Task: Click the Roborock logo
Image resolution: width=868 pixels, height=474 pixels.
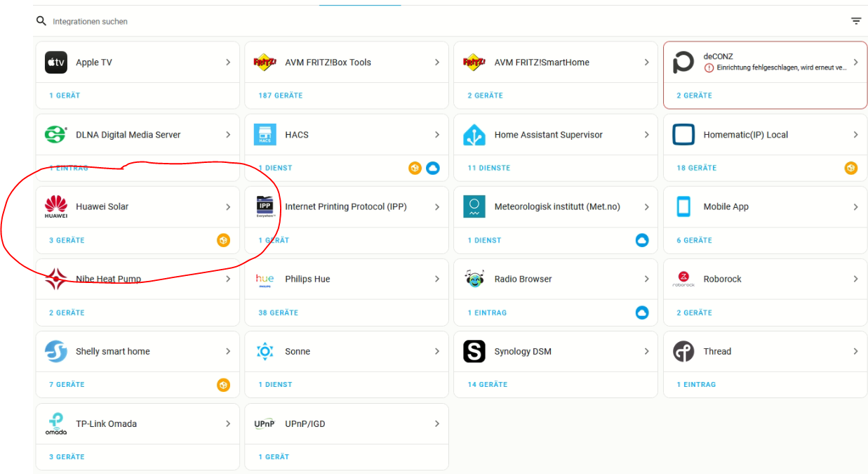Action: [x=683, y=279]
